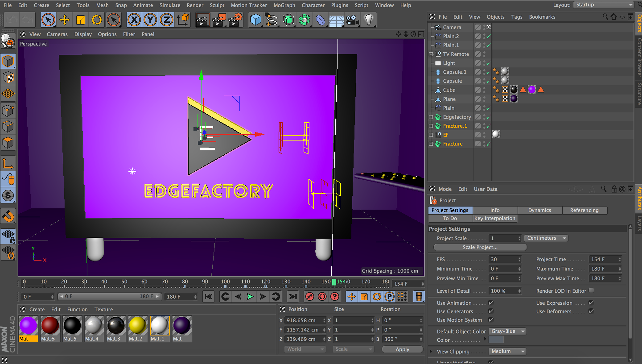This screenshot has width=642, height=364.
Task: Click the record active objects keyframe button
Action: click(310, 297)
